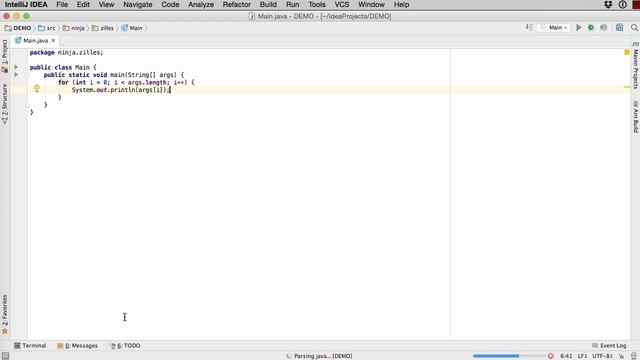Screen dimensions: 640x360
Task: Open the Messages tool window
Action: coord(78,345)
